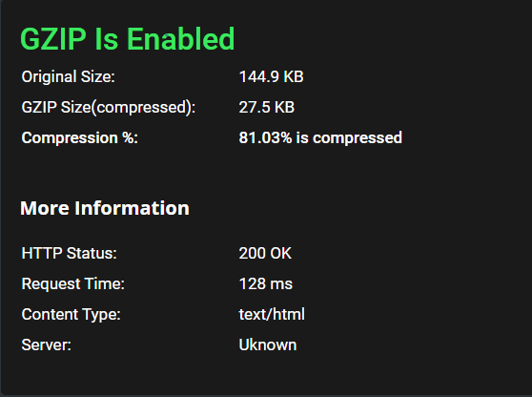Click the word compressed in percentage row
This screenshot has width=532, height=397.
[x=358, y=138]
